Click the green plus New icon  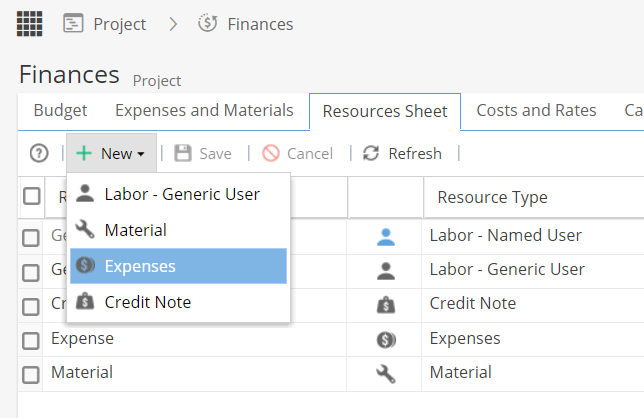tap(84, 153)
